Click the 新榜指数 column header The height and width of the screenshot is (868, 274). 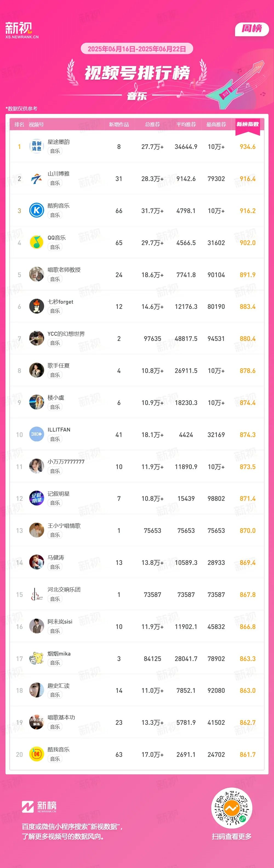pyautogui.click(x=247, y=124)
